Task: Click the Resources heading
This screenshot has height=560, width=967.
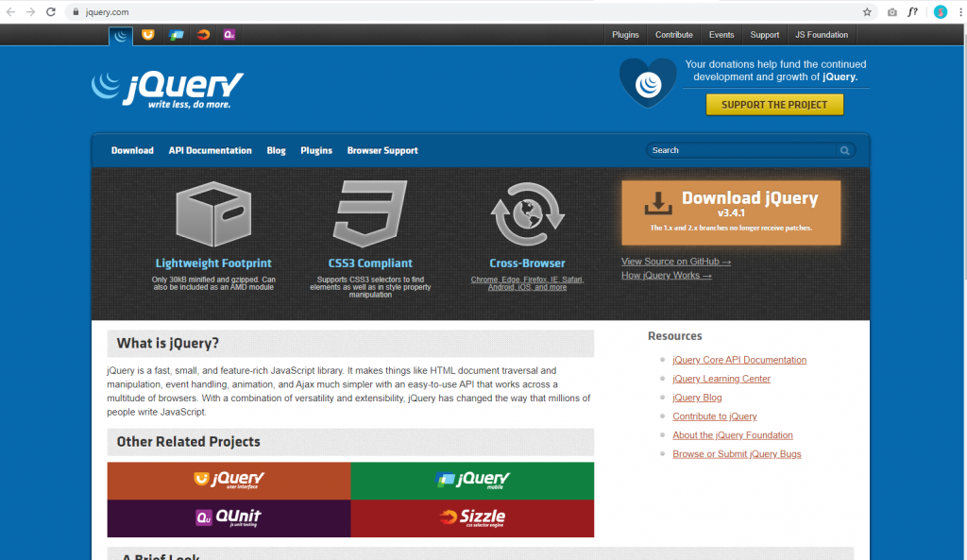Action: (674, 336)
